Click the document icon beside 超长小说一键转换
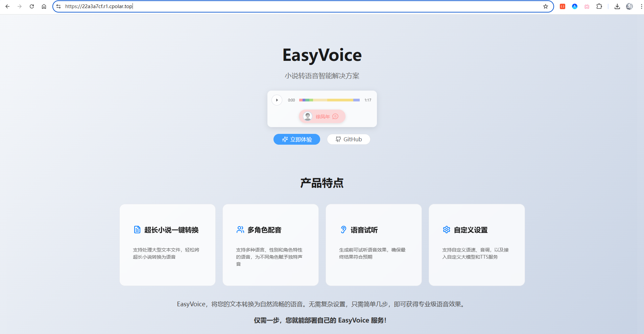Screen dimensions: 644x334 (x=137, y=230)
